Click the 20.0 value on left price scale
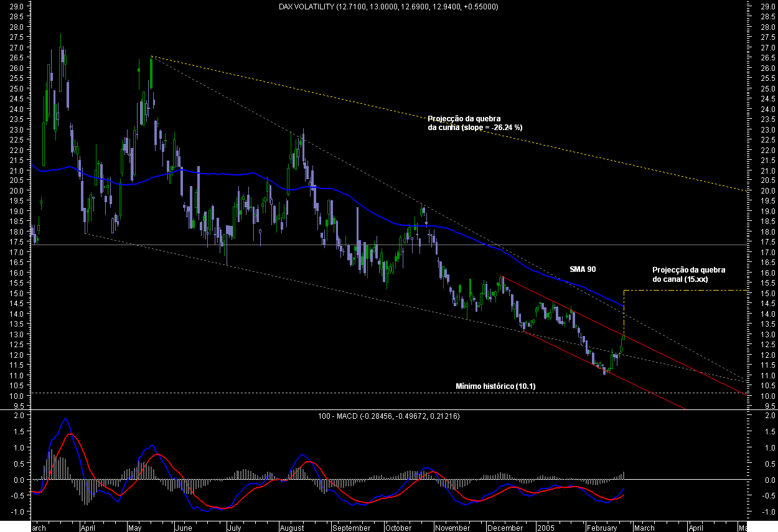 [x=17, y=190]
